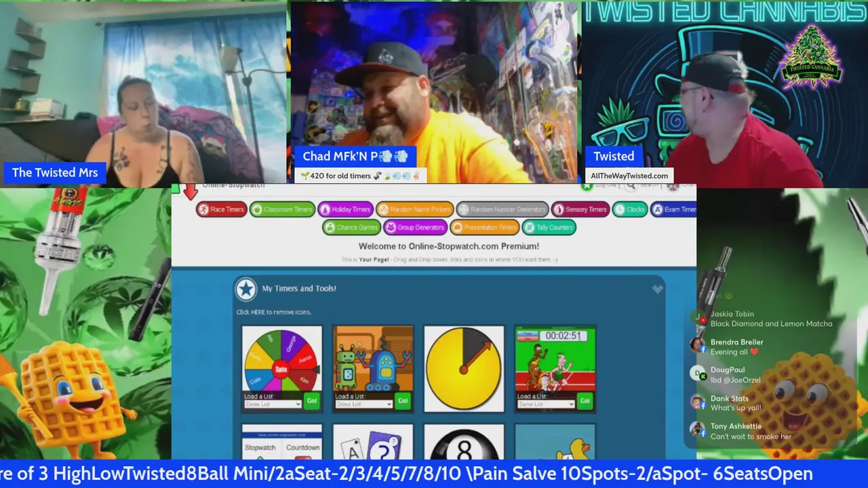Expand the race timer Demo List dropdown
This screenshot has width=868, height=488.
coord(546,404)
